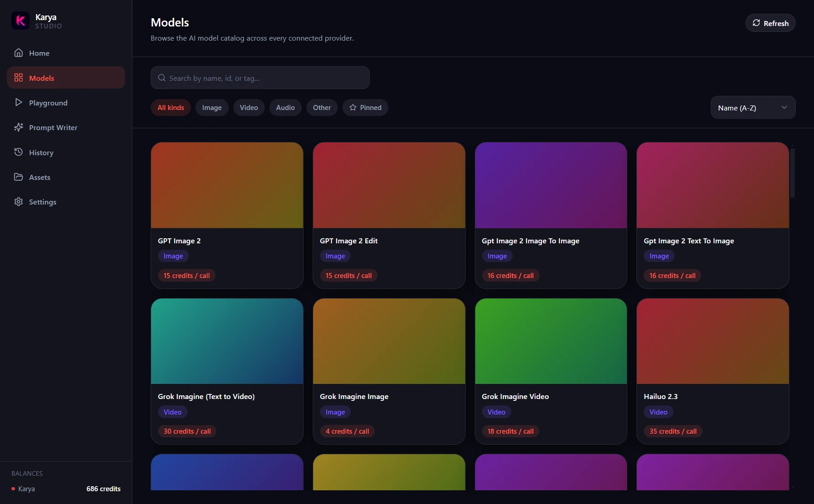The image size is (814, 504).
Task: Open the Hailuo 2.3 model thumbnail
Action: click(713, 341)
